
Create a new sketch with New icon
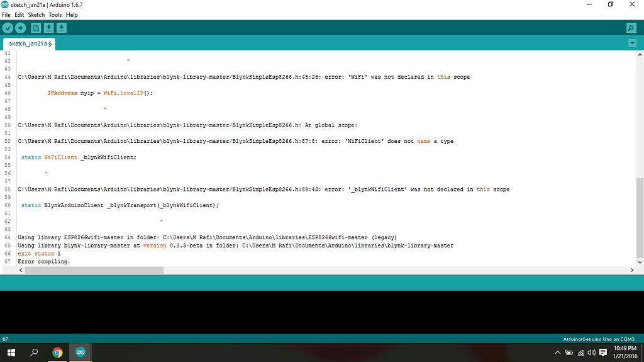[x=36, y=28]
